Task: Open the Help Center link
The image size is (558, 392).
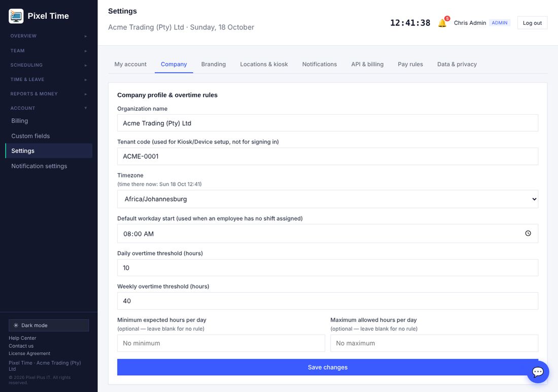Action: 22,338
